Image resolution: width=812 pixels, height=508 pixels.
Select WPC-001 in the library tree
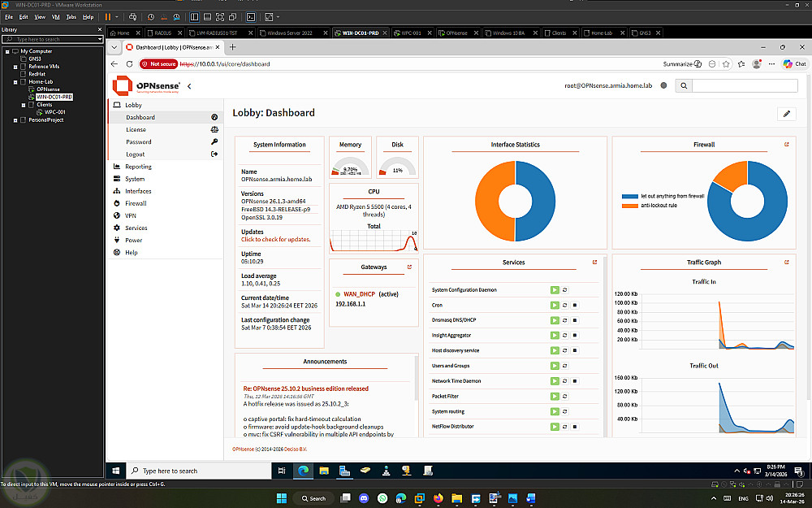54,112
